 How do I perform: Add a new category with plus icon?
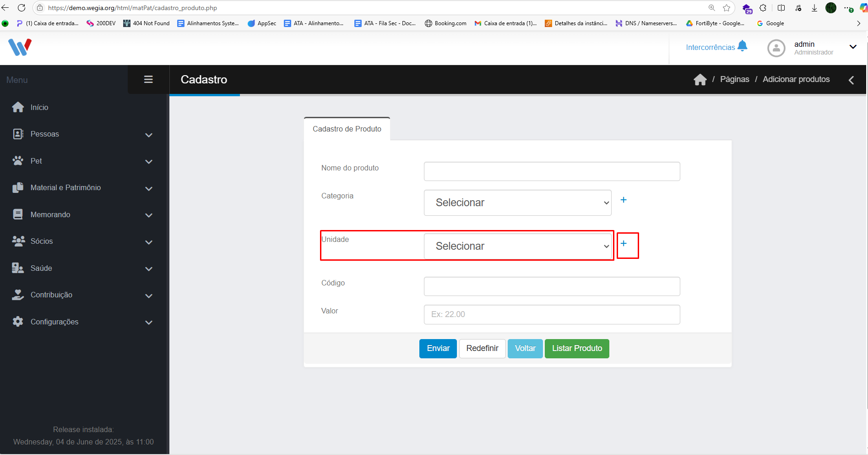coord(624,200)
